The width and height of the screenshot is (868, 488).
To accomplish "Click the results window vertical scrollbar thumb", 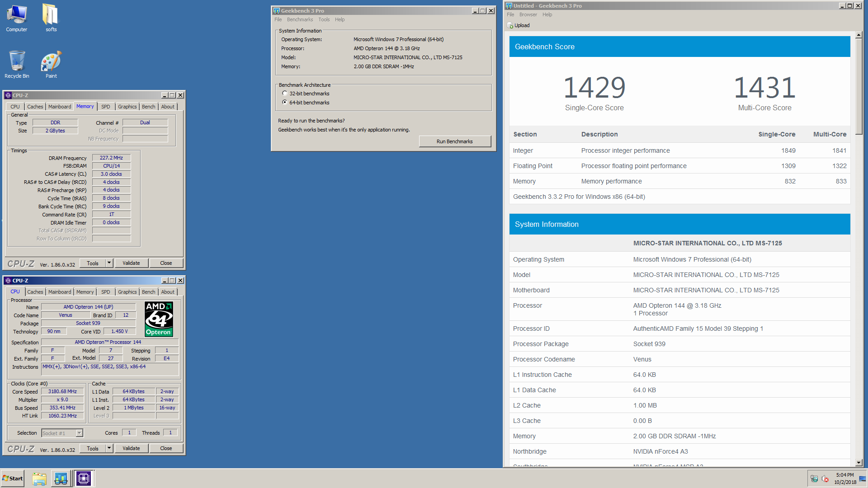I will coord(859,86).
